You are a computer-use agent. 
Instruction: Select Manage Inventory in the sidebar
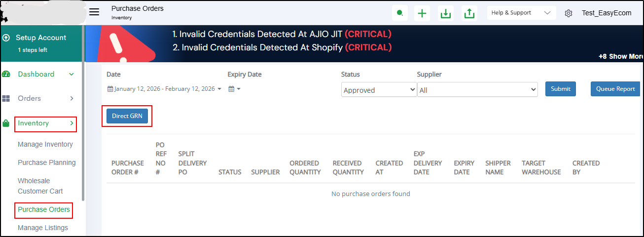tap(45, 144)
